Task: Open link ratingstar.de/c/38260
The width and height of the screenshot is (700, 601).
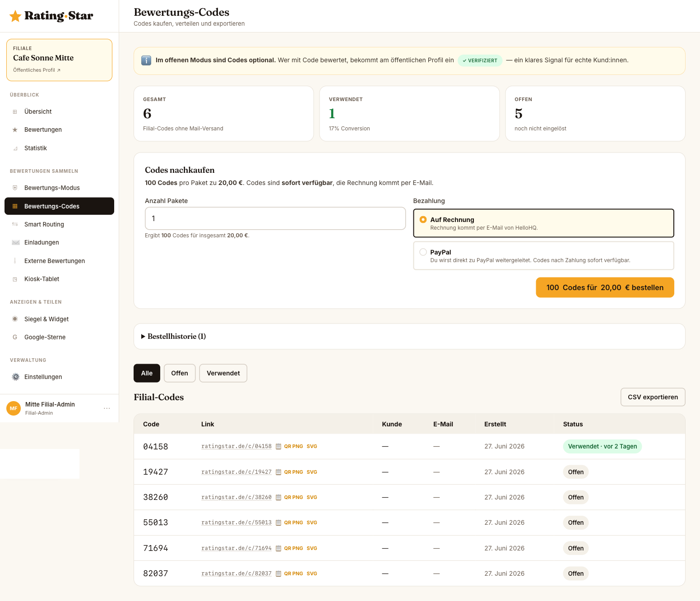Action: (236, 497)
